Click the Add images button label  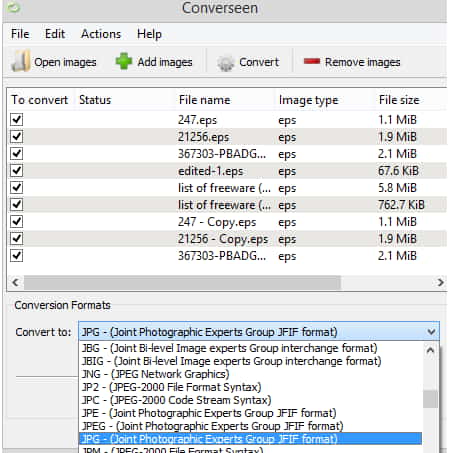(x=165, y=62)
